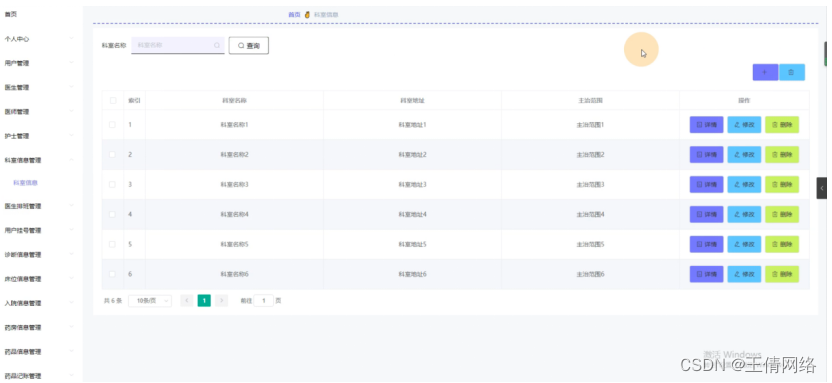
Task: Focus the 科室名称 search input field
Action: point(178,46)
